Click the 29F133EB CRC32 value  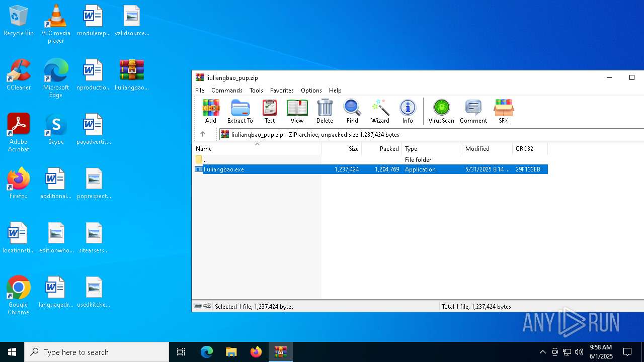tap(528, 169)
